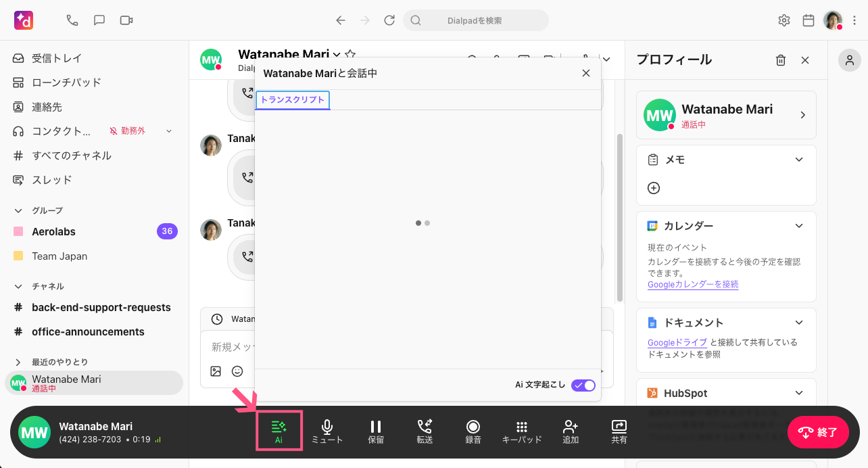
Task: Put the call on hold with 保留
Action: (x=376, y=431)
